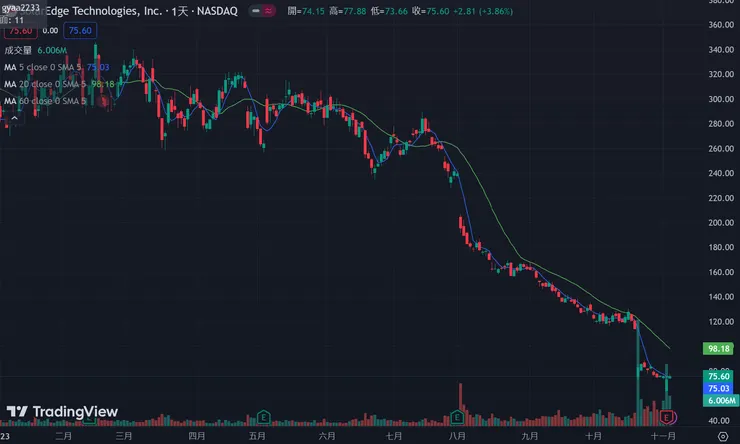The image size is (740, 444).
Task: Click the minus sign icon beside NASDAQ
Action: click(256, 11)
